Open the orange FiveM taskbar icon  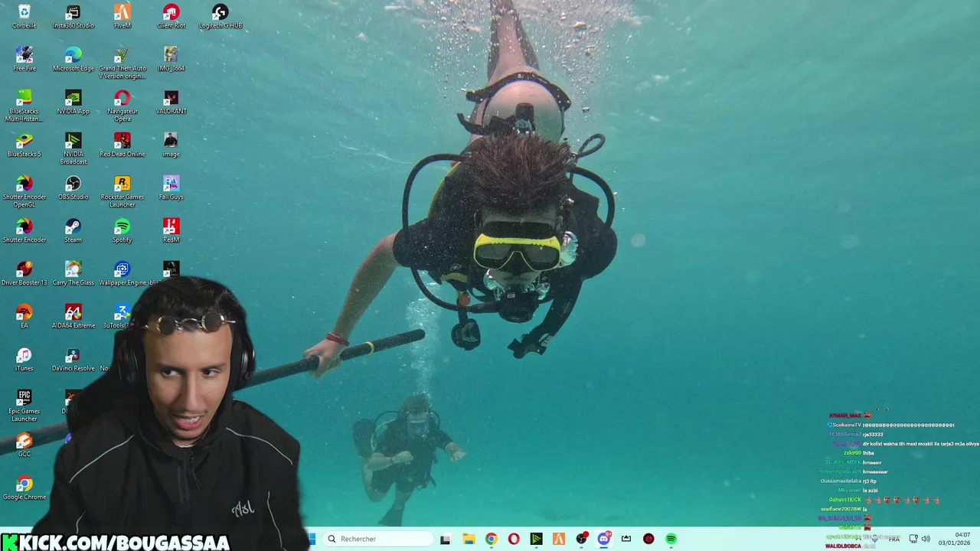click(x=559, y=539)
